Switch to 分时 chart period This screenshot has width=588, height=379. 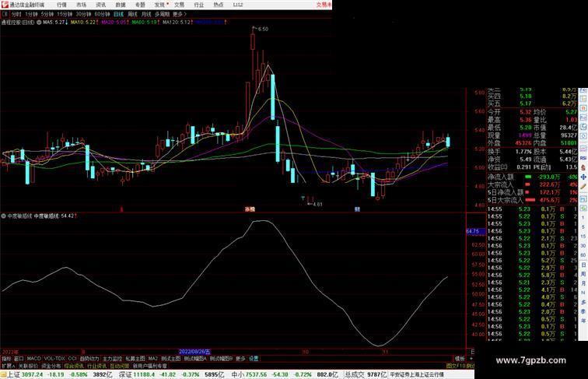point(16,14)
